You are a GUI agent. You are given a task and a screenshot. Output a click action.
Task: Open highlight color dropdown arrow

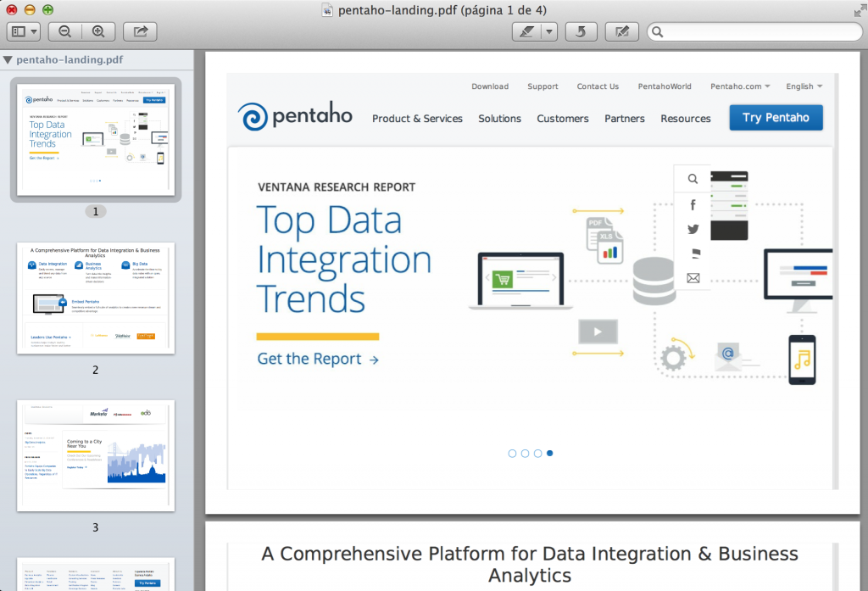point(549,31)
